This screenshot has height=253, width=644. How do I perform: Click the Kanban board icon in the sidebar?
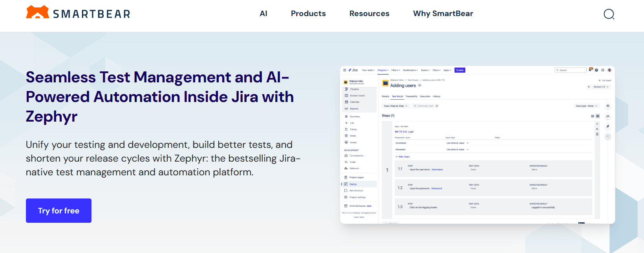tap(346, 96)
